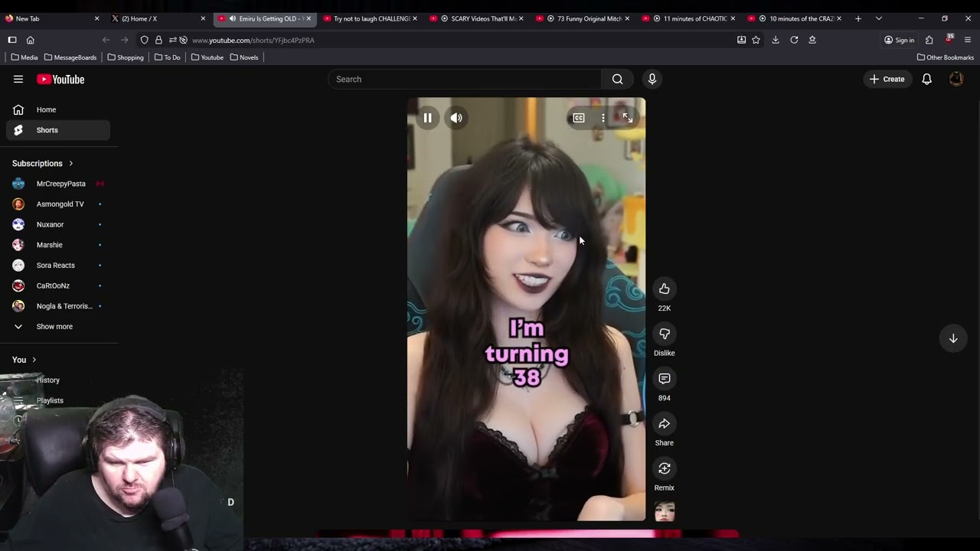Open the browser application menu

968,40
